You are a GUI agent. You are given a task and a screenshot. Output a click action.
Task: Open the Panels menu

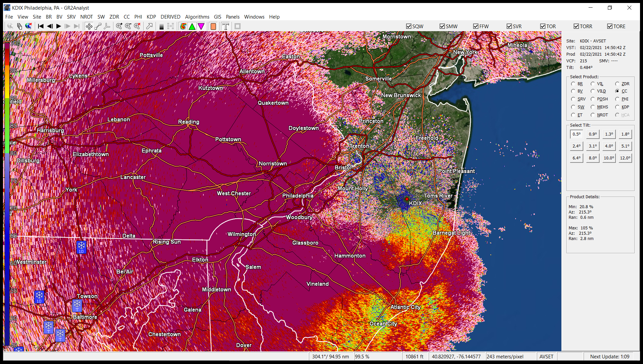click(x=233, y=17)
